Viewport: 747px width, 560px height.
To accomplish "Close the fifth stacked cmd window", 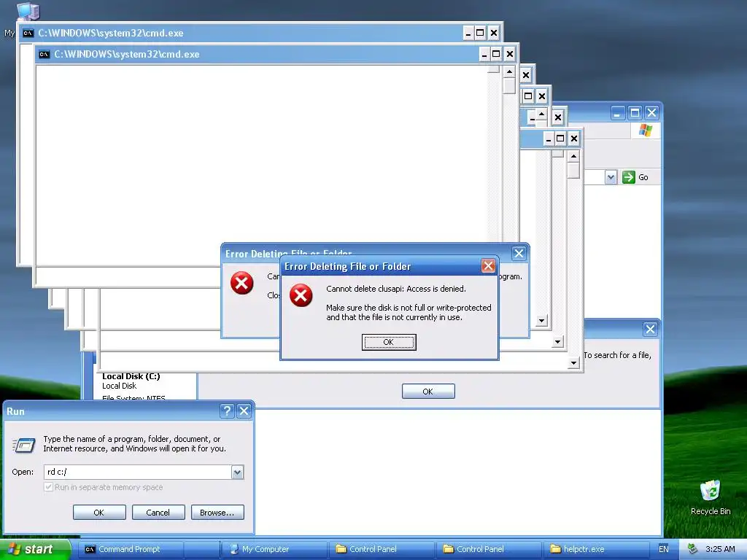I will click(x=558, y=117).
